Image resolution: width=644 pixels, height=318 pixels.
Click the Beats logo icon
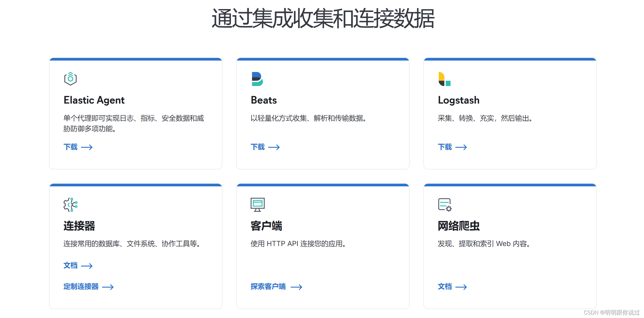click(x=257, y=78)
